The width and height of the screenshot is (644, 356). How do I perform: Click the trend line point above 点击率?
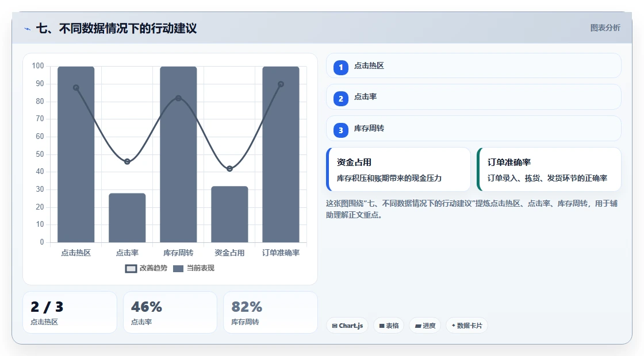click(x=127, y=161)
